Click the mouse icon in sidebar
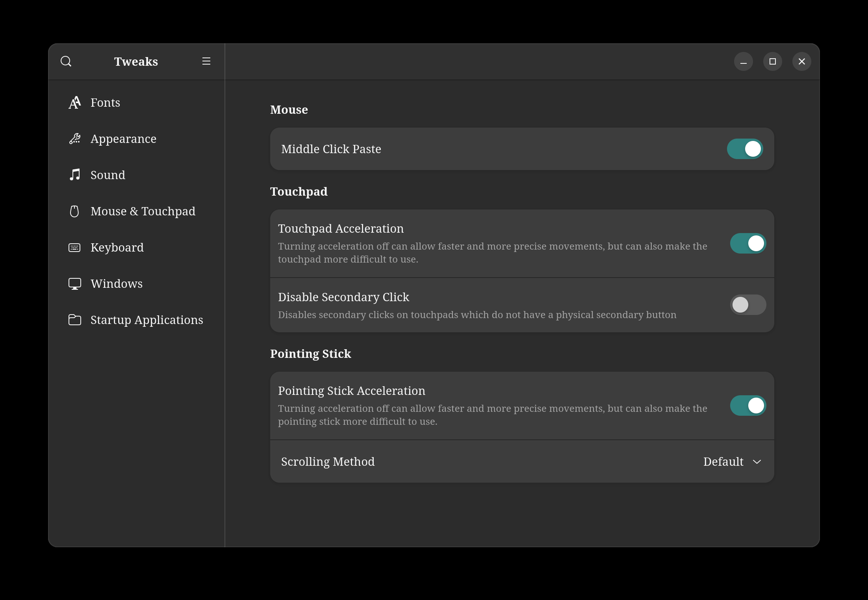The width and height of the screenshot is (868, 600). point(74,211)
